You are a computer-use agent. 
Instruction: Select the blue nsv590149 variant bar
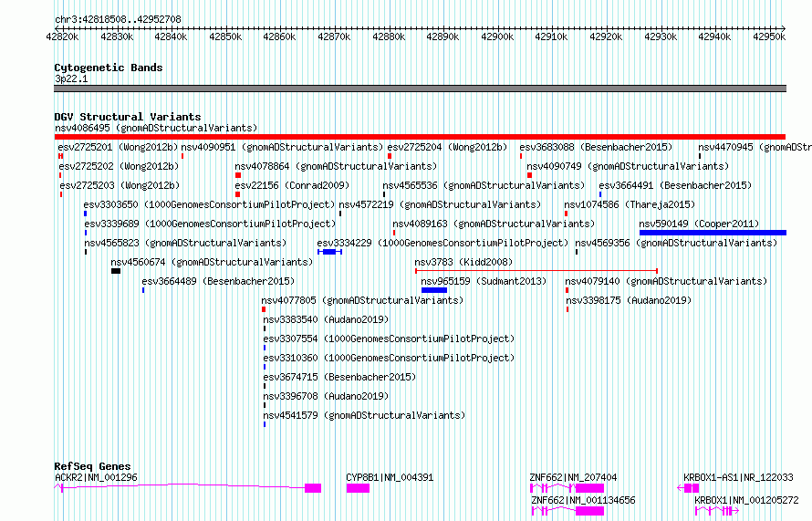713,233
